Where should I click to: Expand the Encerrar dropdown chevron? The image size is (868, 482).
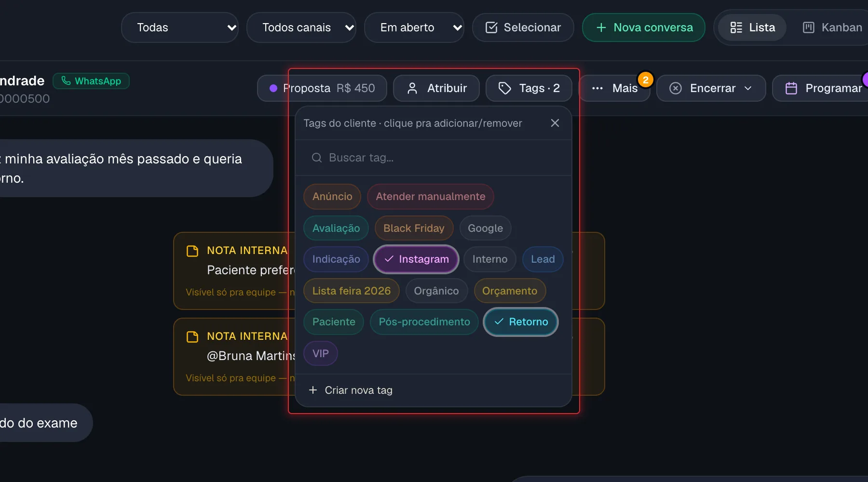coord(748,88)
